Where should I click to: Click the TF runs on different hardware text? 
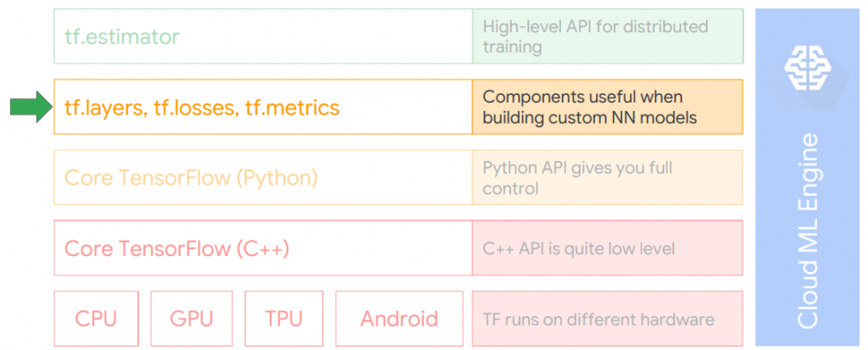[598, 319]
